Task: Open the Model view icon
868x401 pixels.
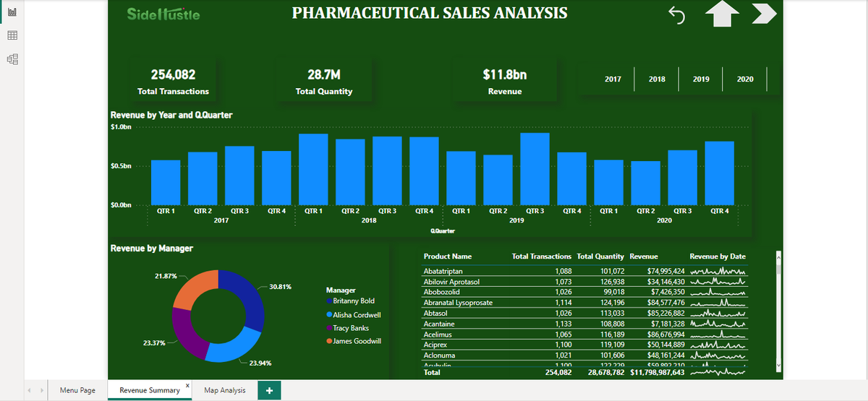Action: 12,59
